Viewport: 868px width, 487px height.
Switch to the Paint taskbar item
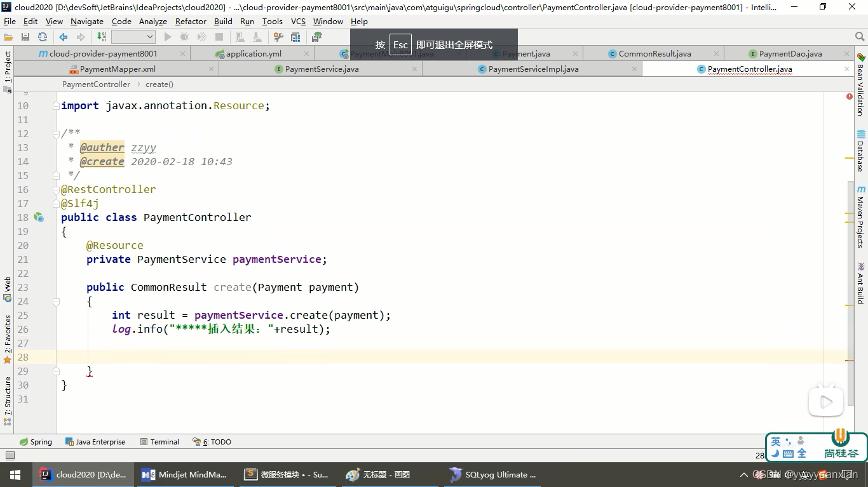(389, 475)
